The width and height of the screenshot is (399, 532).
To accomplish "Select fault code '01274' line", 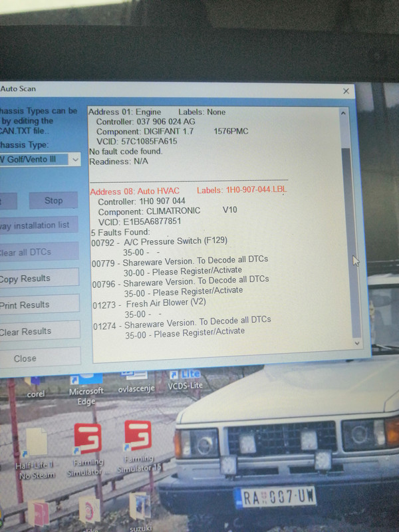I will tap(182, 323).
